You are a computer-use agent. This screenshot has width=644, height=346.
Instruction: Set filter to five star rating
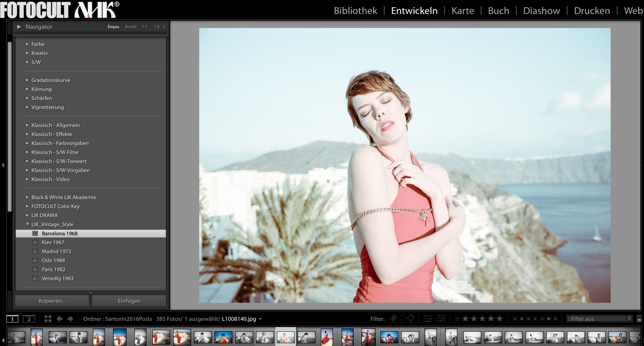pyautogui.click(x=499, y=319)
